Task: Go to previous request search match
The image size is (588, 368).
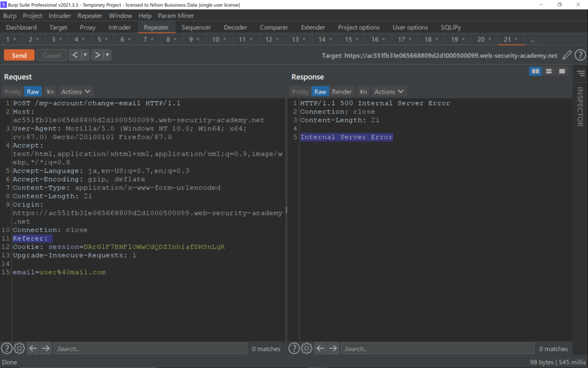Action: point(33,348)
